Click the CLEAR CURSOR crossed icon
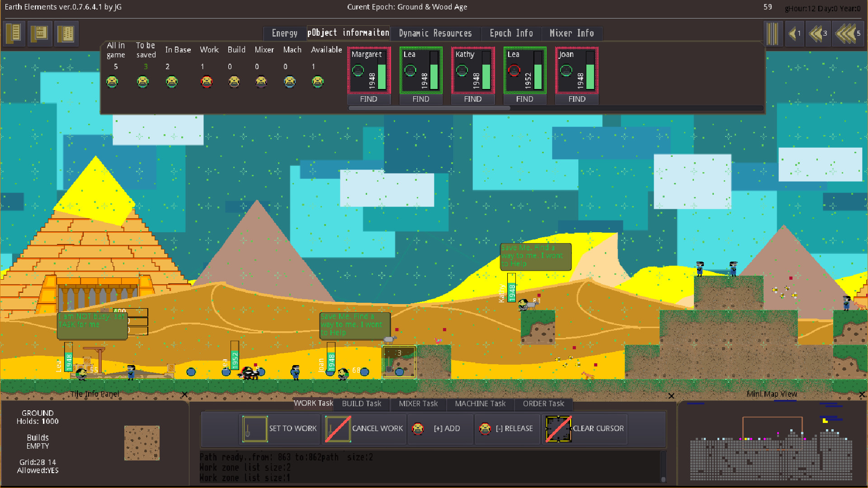The image size is (868, 488). coord(558,428)
